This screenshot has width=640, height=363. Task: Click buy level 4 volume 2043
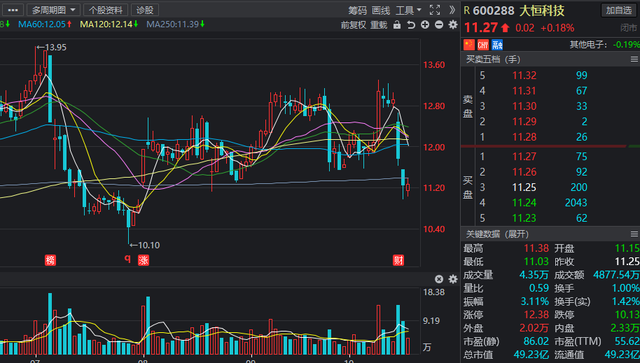click(x=576, y=203)
